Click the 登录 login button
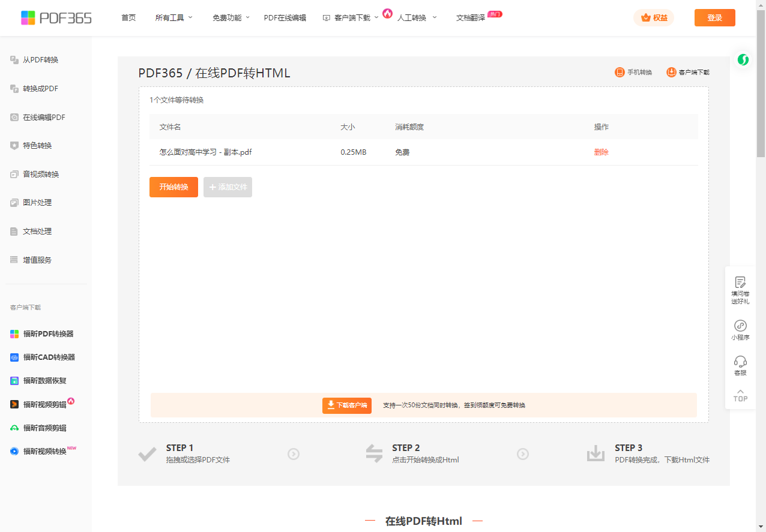 714,18
